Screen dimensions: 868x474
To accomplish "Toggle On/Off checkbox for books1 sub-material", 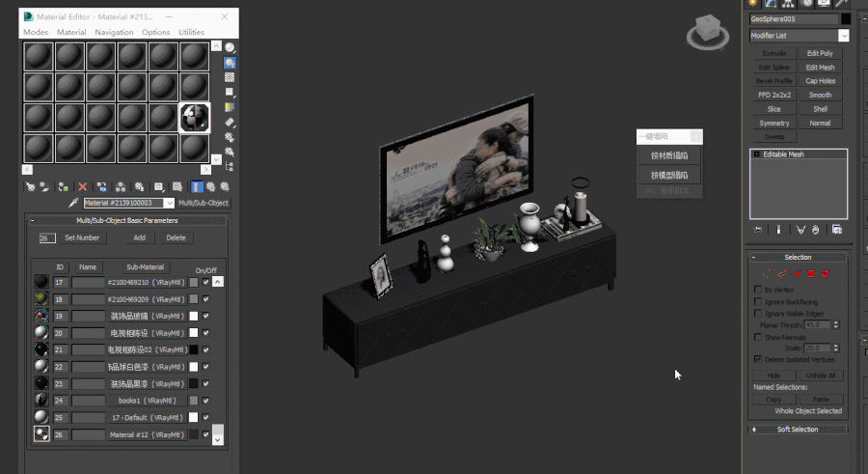I will pyautogui.click(x=206, y=401).
